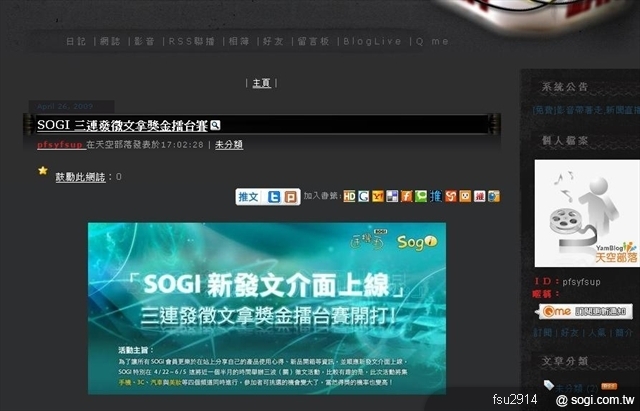Open the 日記 nav item

pos(76,41)
